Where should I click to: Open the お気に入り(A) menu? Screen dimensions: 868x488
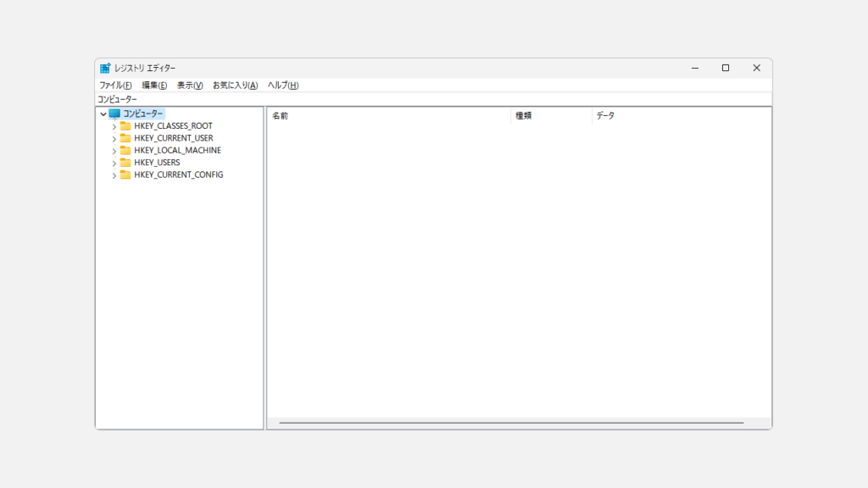click(235, 86)
